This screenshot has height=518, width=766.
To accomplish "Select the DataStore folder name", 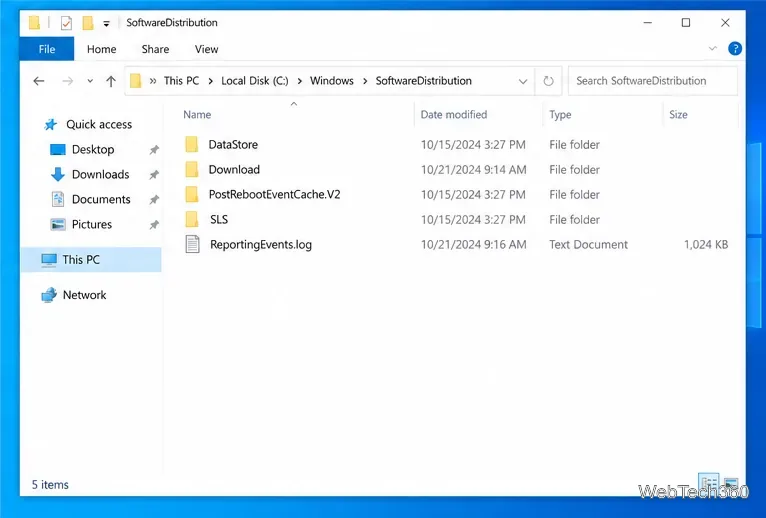I will click(233, 144).
